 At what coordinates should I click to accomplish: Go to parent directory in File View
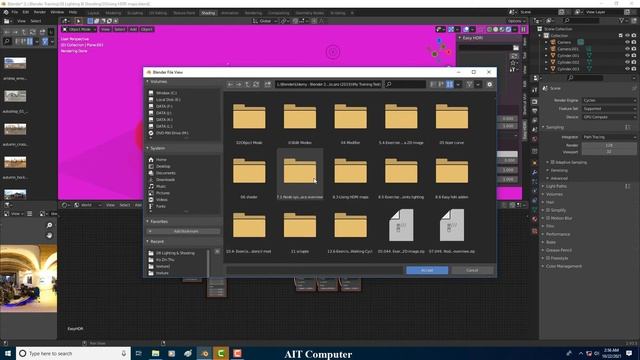(x=247, y=84)
